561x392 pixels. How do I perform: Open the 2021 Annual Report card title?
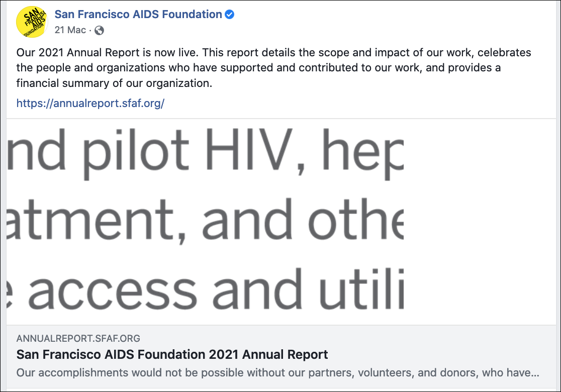pyautogui.click(x=172, y=354)
